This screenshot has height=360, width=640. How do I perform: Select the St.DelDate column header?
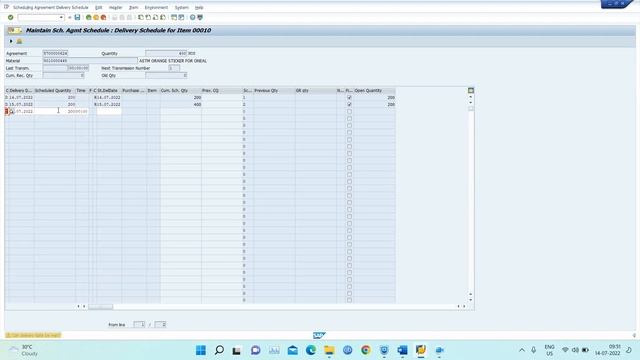109,91
